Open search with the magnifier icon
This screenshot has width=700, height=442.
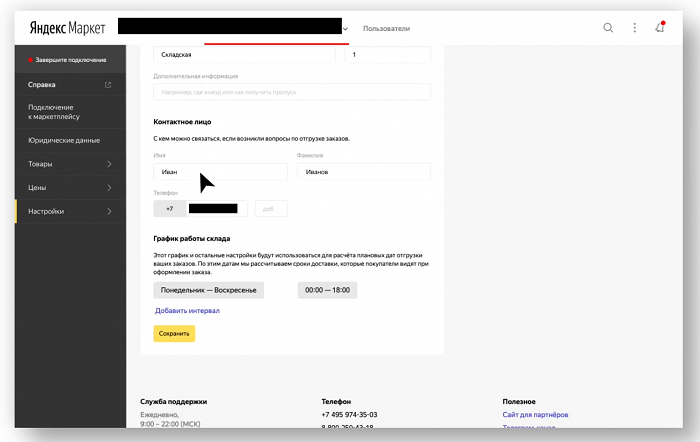tap(608, 28)
